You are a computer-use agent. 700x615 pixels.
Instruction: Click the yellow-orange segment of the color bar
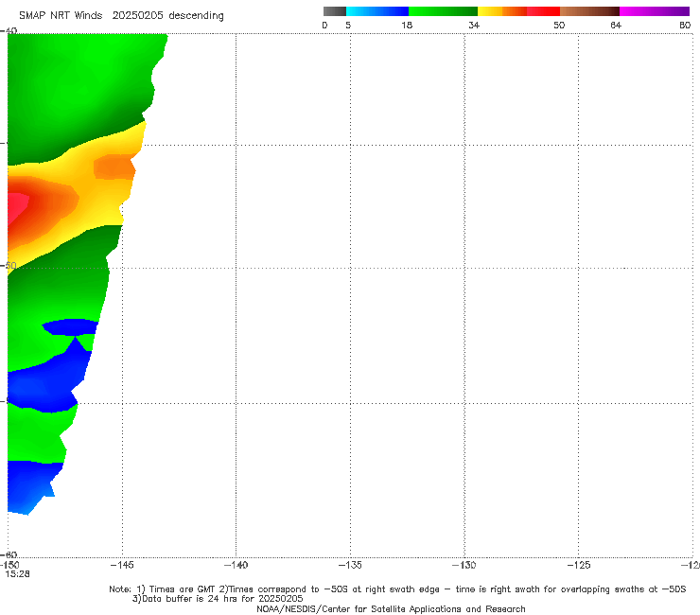point(502,11)
